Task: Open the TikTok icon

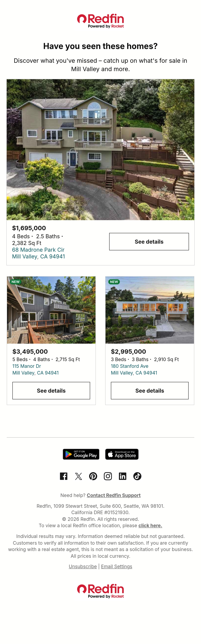Action: click(137, 476)
